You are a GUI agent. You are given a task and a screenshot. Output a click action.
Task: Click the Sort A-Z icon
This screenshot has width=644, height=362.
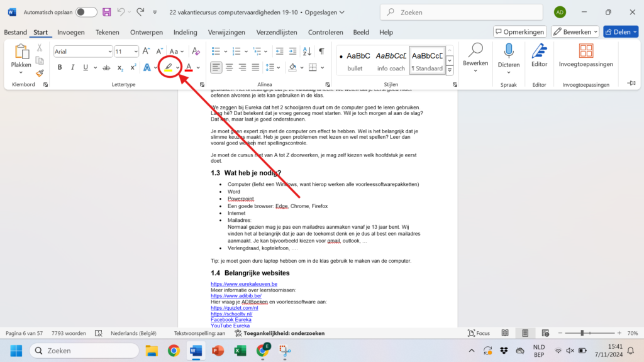(307, 52)
